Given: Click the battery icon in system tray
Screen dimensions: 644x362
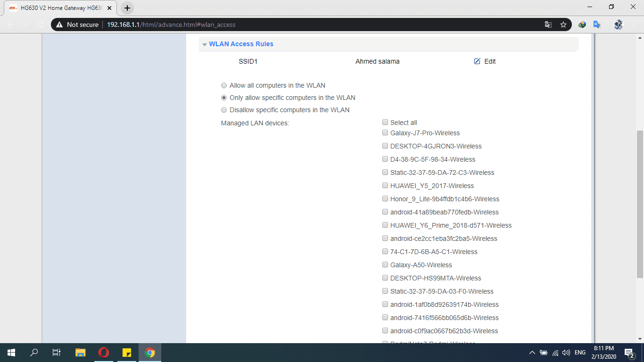Looking at the screenshot, I should click(544, 353).
